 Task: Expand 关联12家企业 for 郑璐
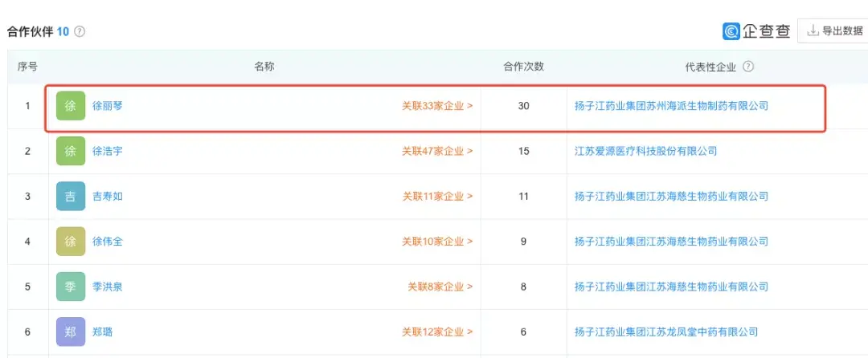(437, 332)
